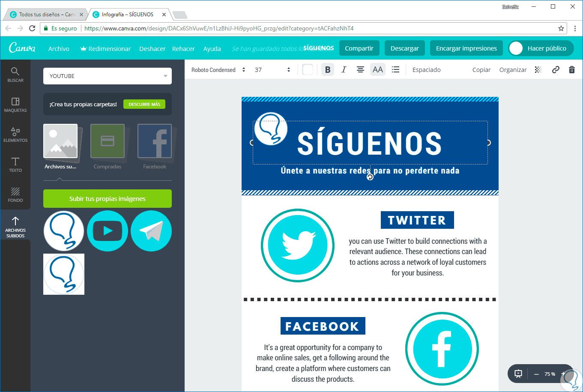Click the green Subir tus propias imágenes button
The width and height of the screenshot is (583, 392).
point(108,199)
